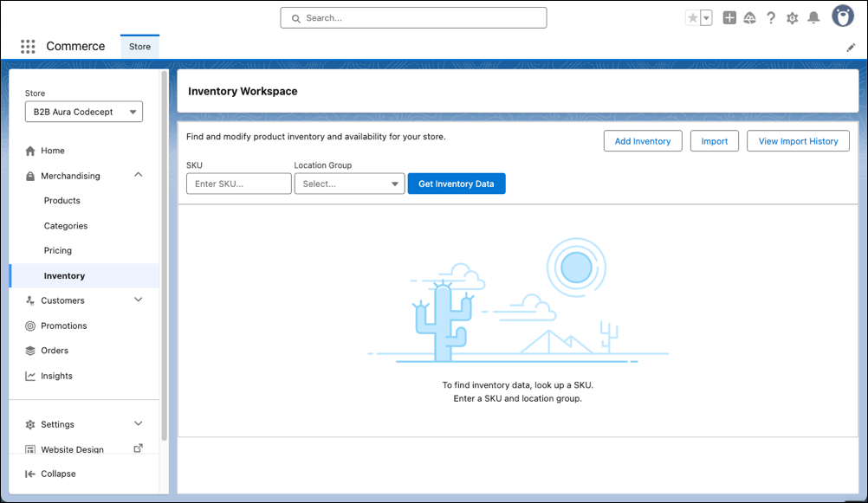Open the Notifications bell icon
Image resolution: width=868 pixels, height=503 pixels.
tap(813, 17)
